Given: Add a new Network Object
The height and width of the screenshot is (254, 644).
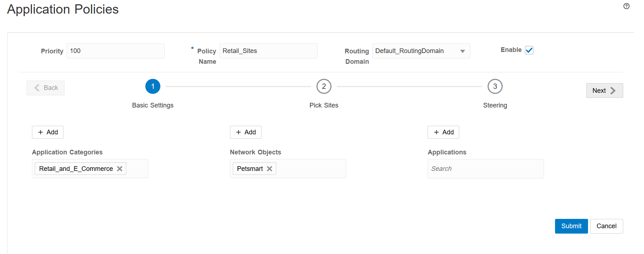Looking at the screenshot, I should [x=246, y=132].
